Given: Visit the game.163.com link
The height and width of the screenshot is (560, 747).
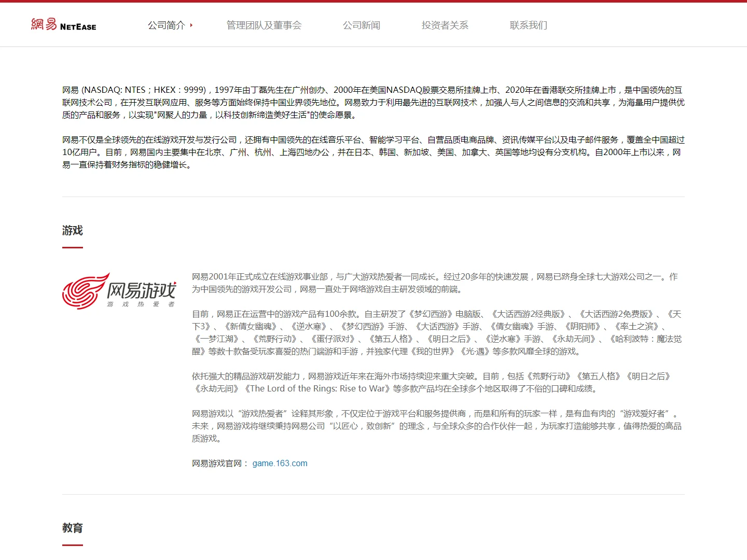Looking at the screenshot, I should [x=280, y=464].
